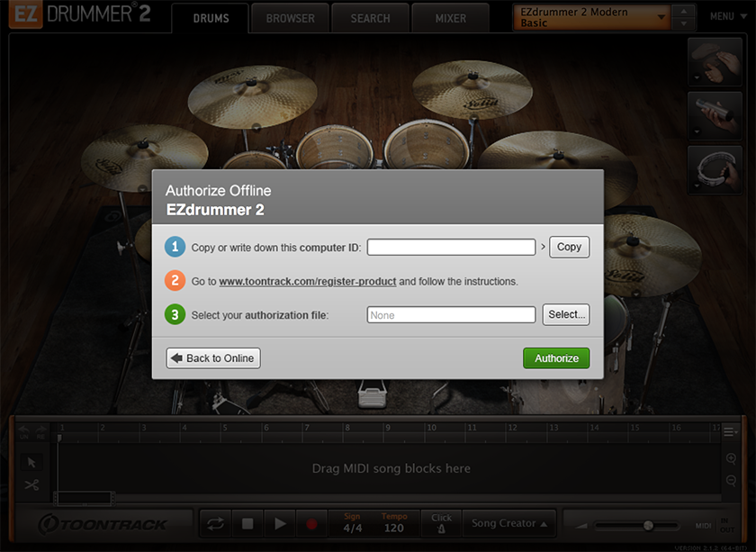Image resolution: width=756 pixels, height=552 pixels.
Task: Expand the tambourine instrument options arrow
Action: coord(697,186)
